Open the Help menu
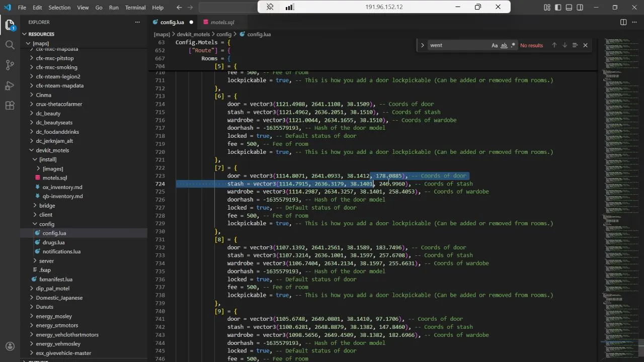644x362 pixels. point(157,8)
